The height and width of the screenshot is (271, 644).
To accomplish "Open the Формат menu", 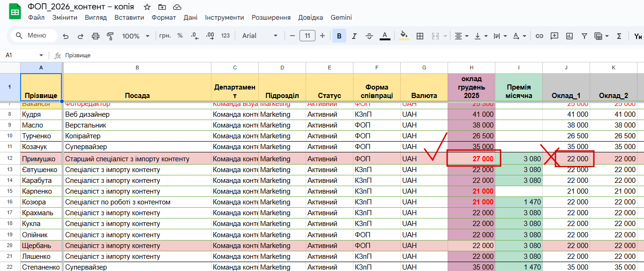I will (x=164, y=17).
